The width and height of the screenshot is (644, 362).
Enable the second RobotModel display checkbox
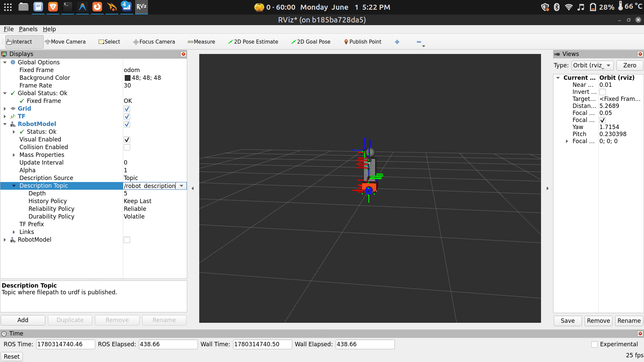(127, 240)
